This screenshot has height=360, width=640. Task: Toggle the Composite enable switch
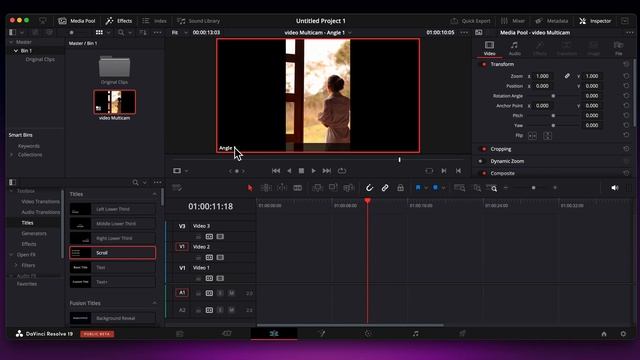pos(484,173)
